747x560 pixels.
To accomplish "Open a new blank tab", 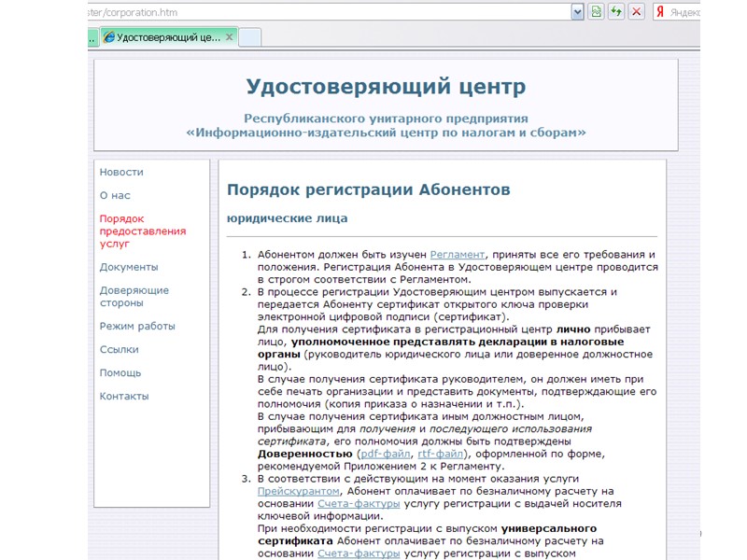I will (x=249, y=37).
